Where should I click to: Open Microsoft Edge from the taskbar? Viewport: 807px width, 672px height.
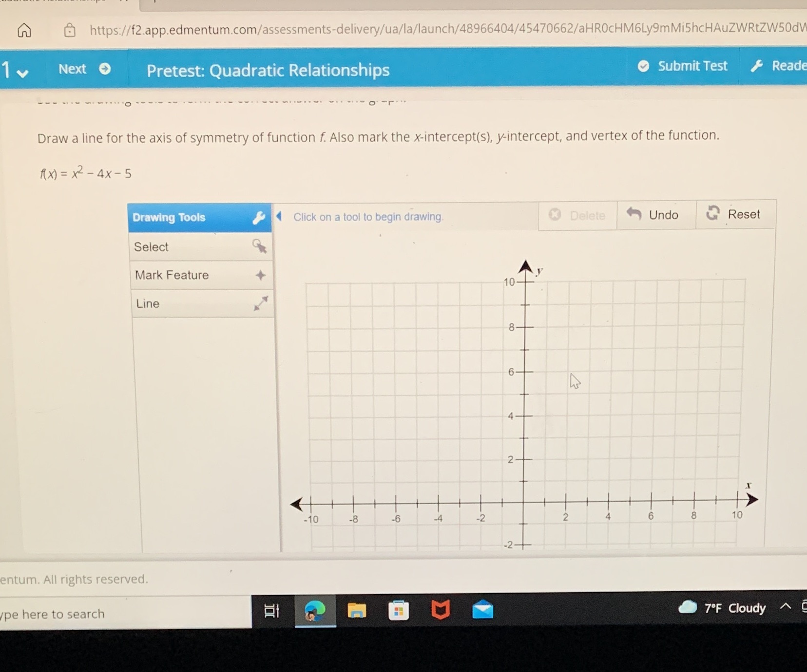click(315, 611)
